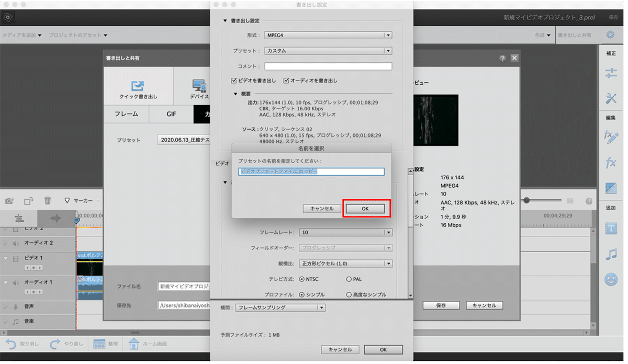Click the fit-to-window icon beside zoom slider
628x364 pixels.
point(570,201)
